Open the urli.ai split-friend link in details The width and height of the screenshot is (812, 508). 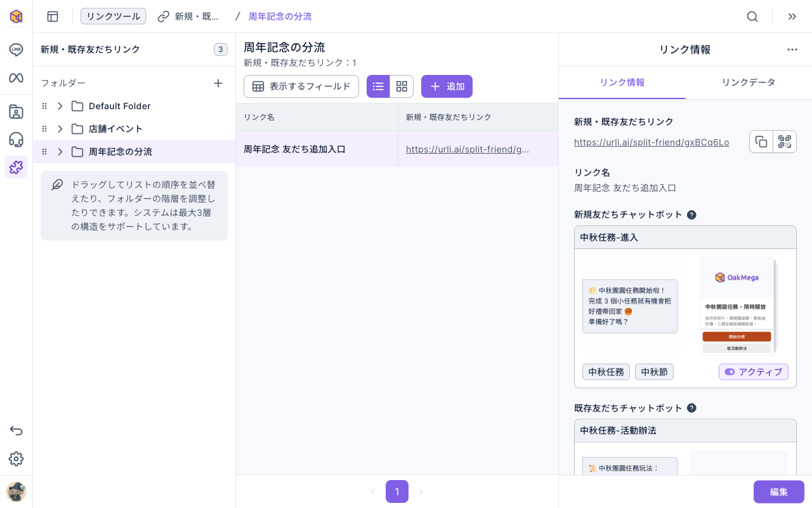(652, 142)
